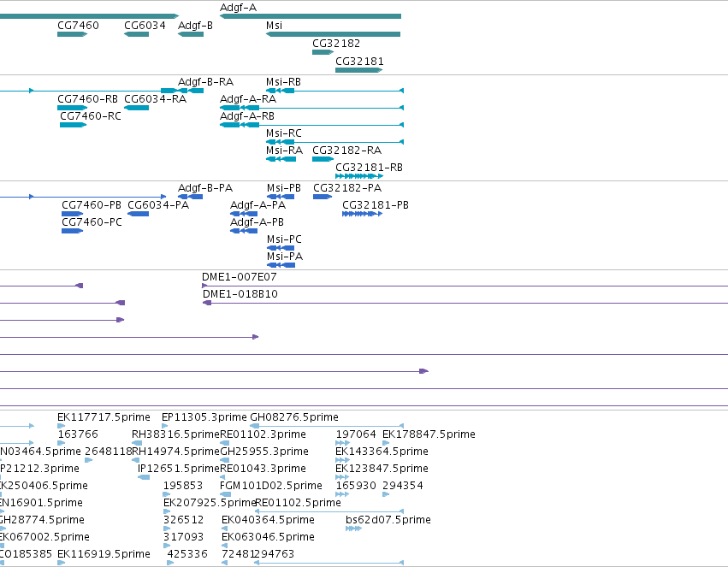728x567 pixels.
Task: Click the EK143364.5prime EST
Action: pos(343,460)
